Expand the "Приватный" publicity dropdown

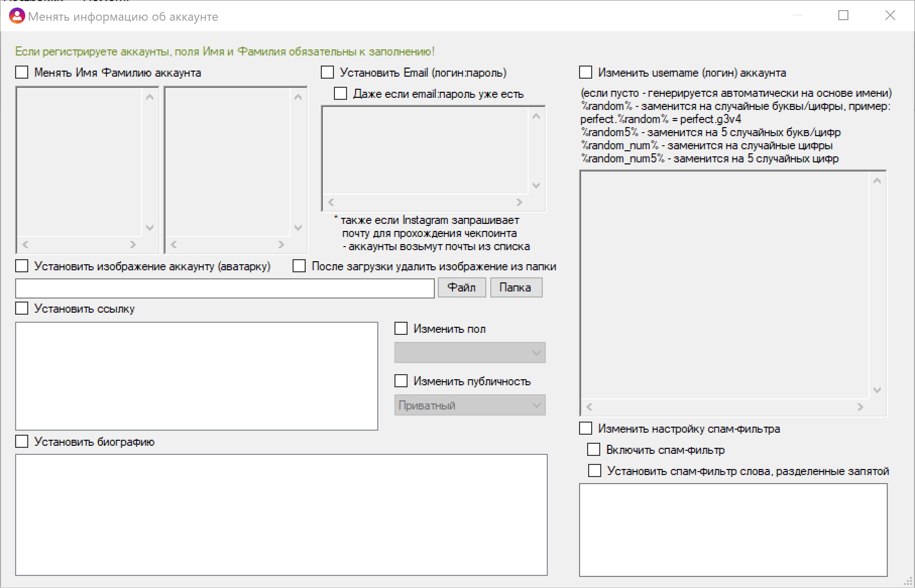pyautogui.click(x=470, y=405)
